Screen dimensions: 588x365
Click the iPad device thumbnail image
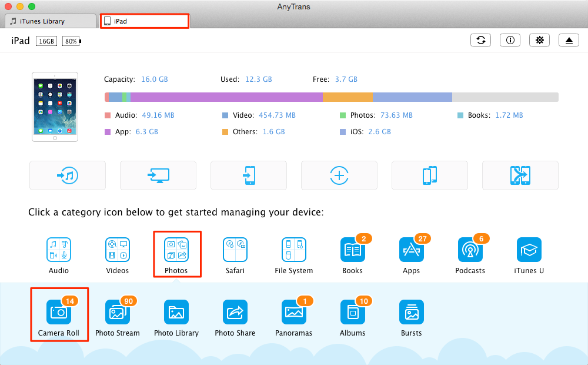click(55, 107)
